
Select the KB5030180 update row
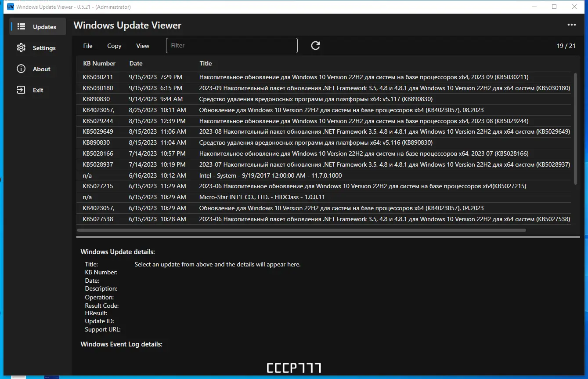pyautogui.click(x=324, y=88)
